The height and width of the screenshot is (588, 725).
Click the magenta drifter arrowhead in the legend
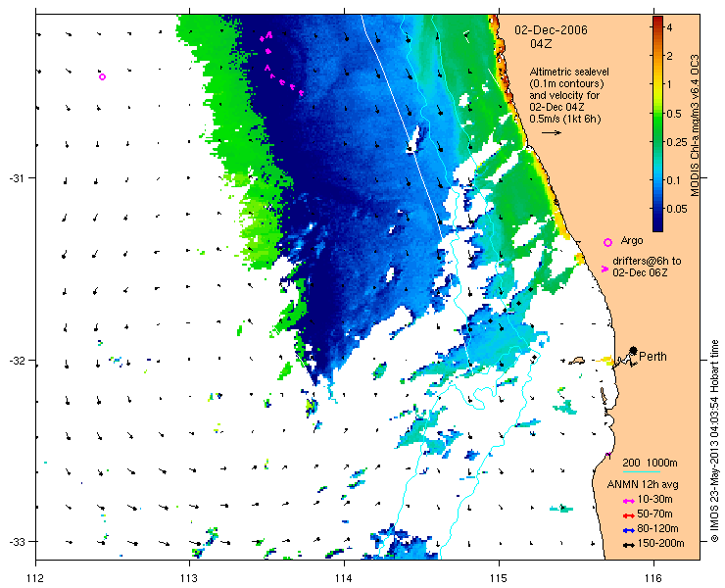pyautogui.click(x=604, y=269)
